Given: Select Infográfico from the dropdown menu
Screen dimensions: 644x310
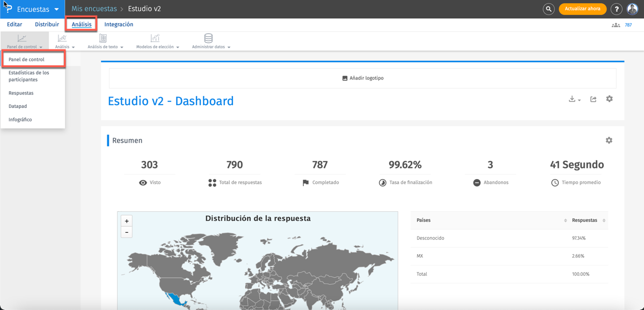Looking at the screenshot, I should pyautogui.click(x=20, y=120).
